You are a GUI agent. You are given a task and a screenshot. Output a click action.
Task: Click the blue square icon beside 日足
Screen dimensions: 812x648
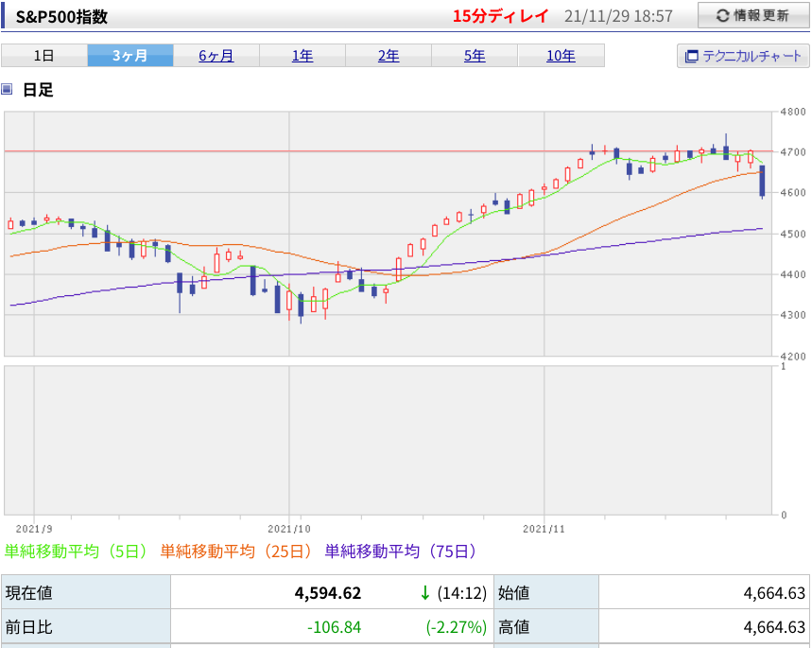pos(7,89)
